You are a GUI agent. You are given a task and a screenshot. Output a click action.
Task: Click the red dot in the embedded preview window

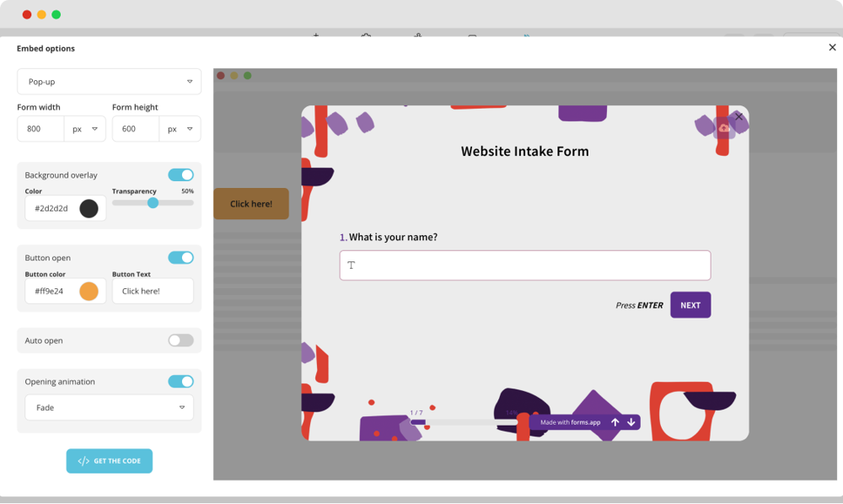point(220,75)
